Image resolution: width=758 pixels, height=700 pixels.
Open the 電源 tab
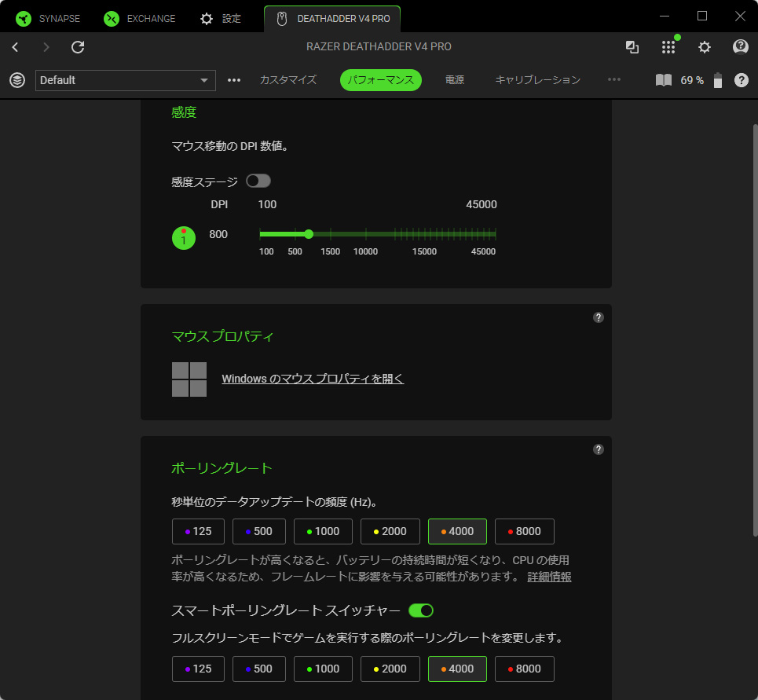pos(455,80)
